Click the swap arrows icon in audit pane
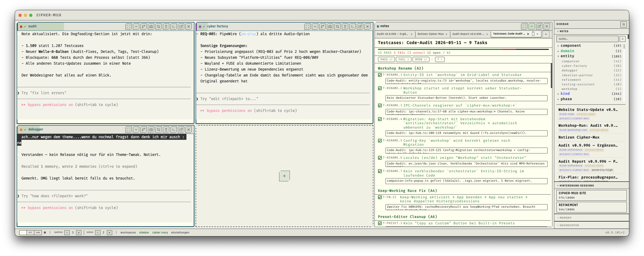This screenshot has width=644, height=256. 159,27
